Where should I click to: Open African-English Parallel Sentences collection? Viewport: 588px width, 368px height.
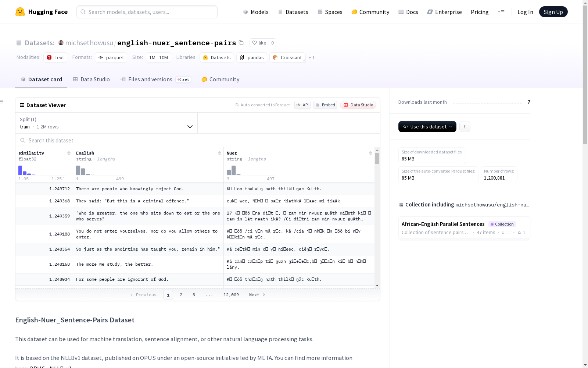tap(464, 228)
